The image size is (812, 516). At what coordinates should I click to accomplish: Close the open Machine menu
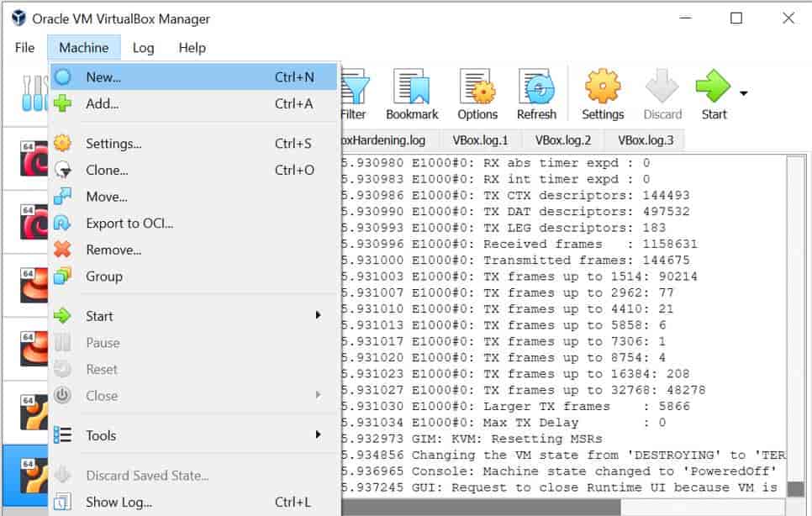coord(84,48)
